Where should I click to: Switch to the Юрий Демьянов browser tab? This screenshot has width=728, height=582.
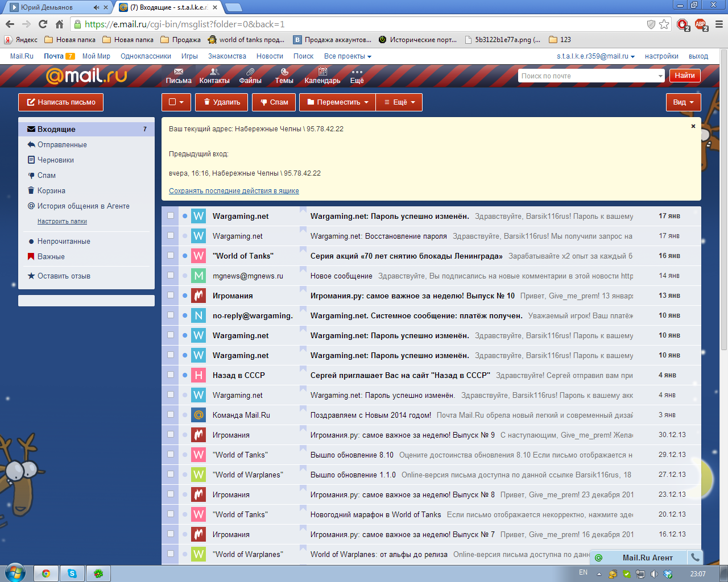click(x=57, y=7)
